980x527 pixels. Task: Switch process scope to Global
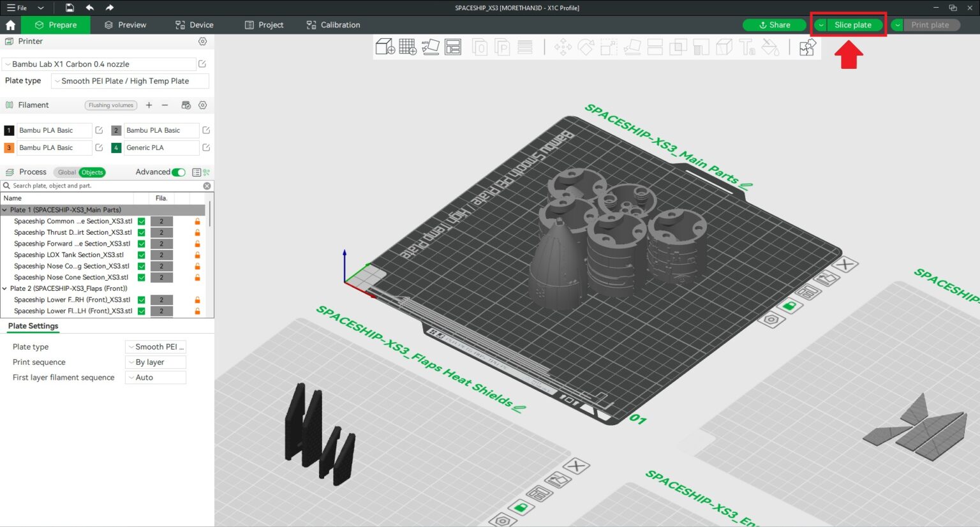pos(66,172)
